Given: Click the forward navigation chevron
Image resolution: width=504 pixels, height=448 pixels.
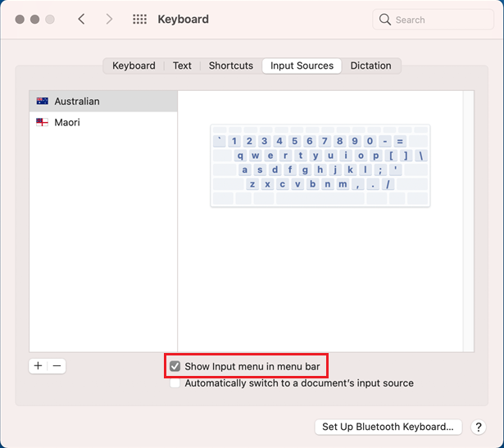Looking at the screenshot, I should (109, 19).
